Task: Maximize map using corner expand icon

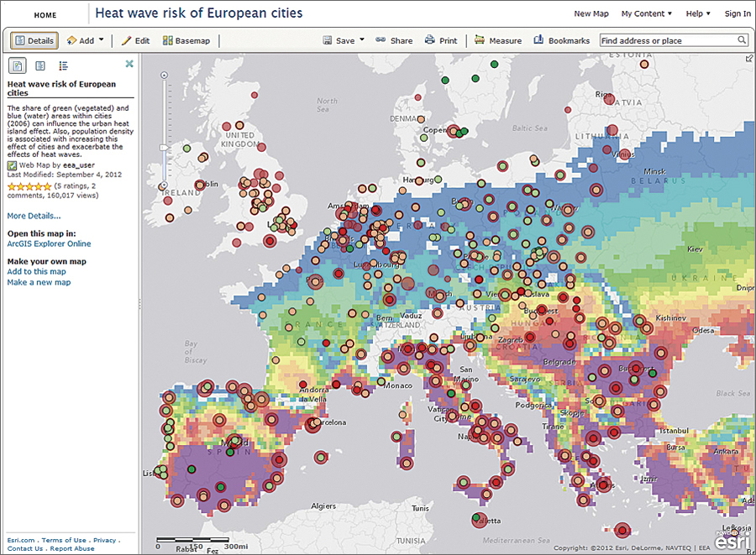Action: tap(748, 58)
